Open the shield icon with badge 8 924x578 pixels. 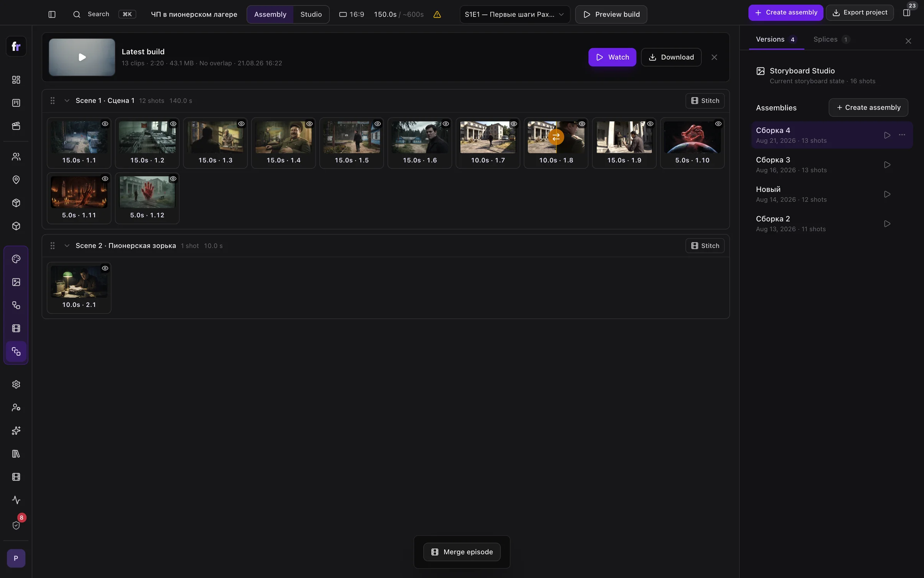pyautogui.click(x=16, y=525)
